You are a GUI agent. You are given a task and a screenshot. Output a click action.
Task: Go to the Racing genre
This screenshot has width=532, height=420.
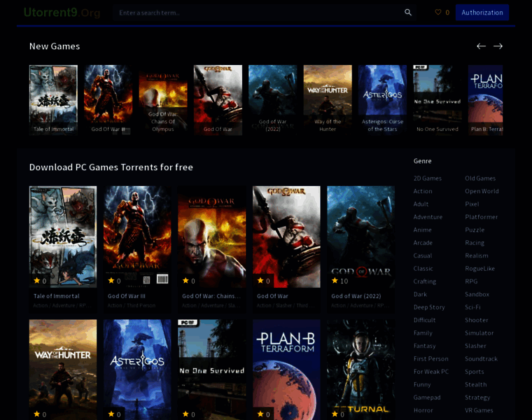pos(475,243)
